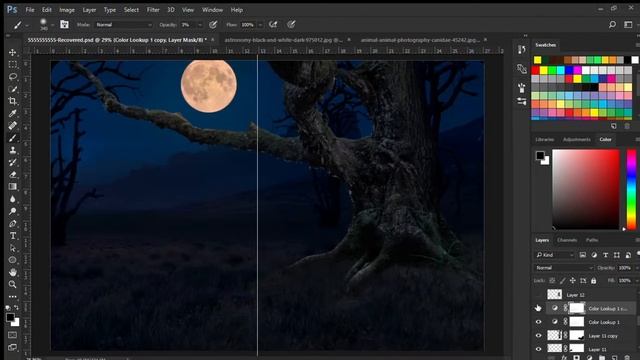Image resolution: width=640 pixels, height=360 pixels.
Task: Click the hue slider strip
Action: click(631, 190)
